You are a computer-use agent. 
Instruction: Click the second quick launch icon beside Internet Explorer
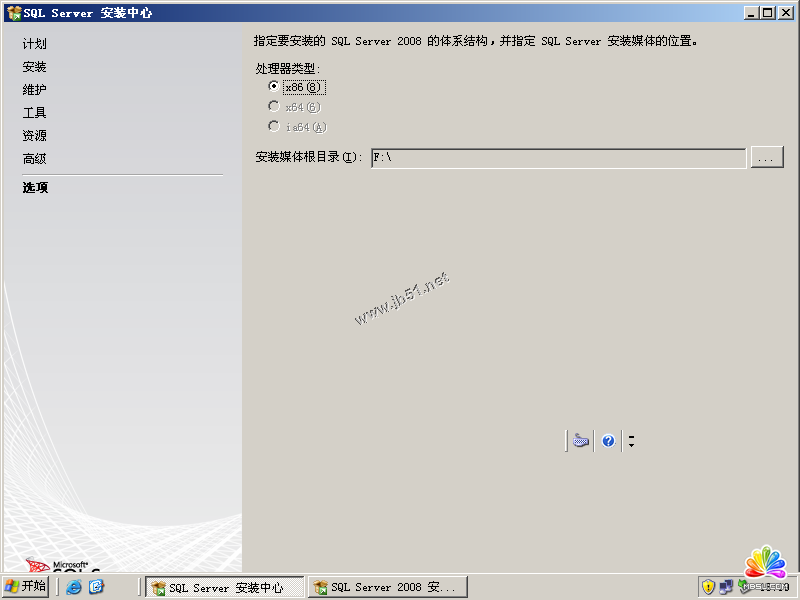pos(96,587)
